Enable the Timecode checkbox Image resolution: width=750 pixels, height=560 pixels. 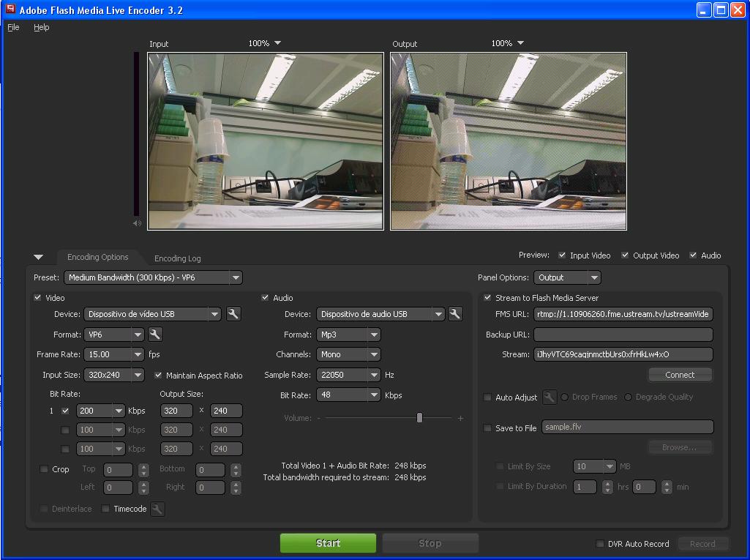[105, 508]
